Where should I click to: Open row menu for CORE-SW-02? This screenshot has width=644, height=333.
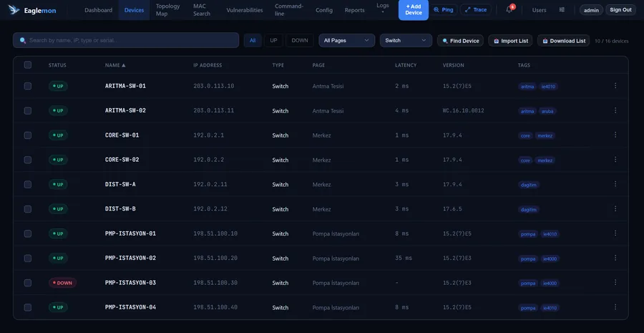pos(615,160)
